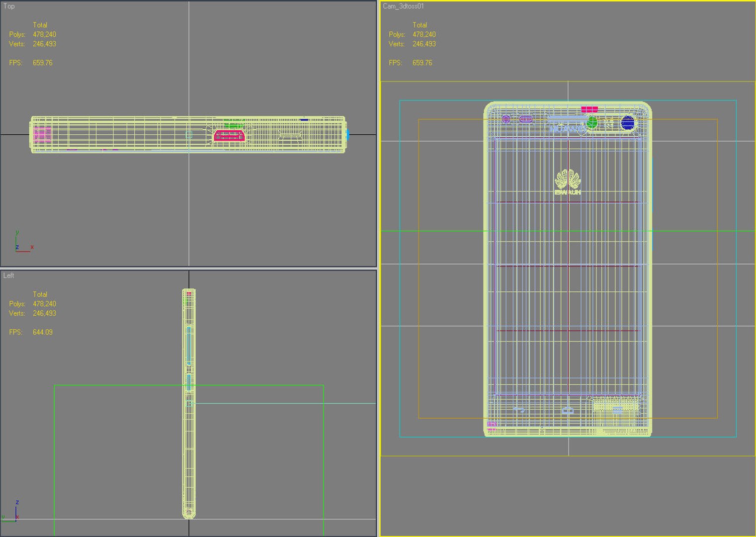Image resolution: width=756 pixels, height=537 pixels.
Task: Click the Verts: label in camera viewport
Action: point(397,44)
